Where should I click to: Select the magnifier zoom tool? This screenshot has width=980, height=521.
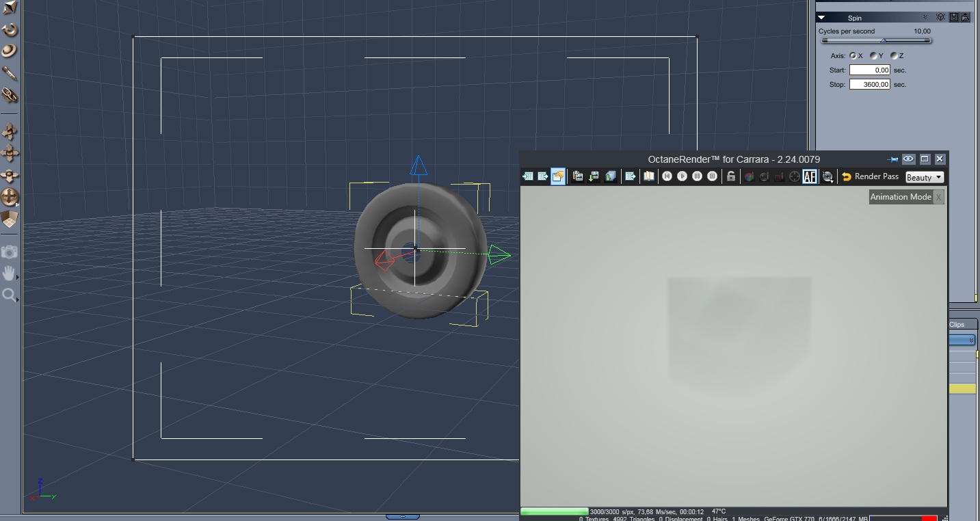(x=10, y=295)
